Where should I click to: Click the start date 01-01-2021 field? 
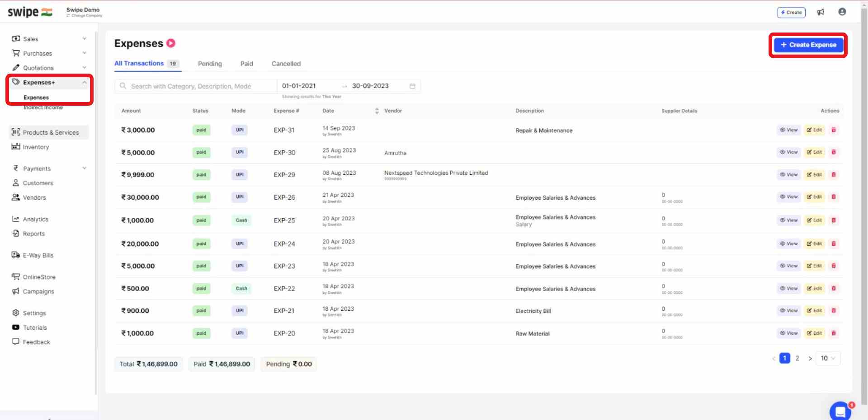coord(299,86)
